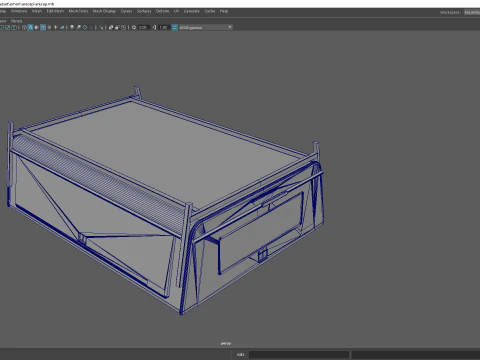The image size is (480, 360).
Task: Open the UV menu
Action: pyautogui.click(x=176, y=11)
